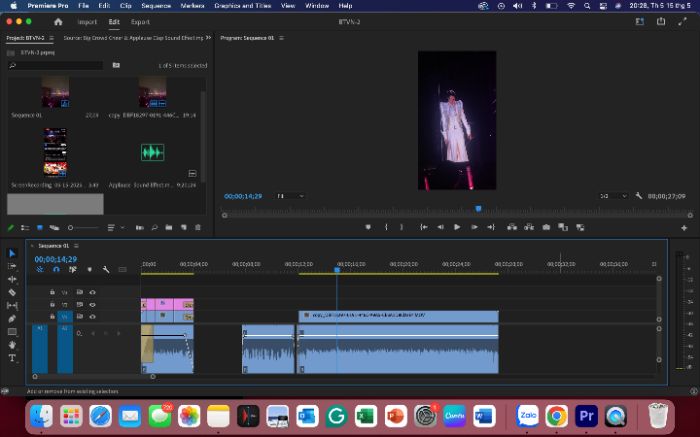
Task: Open Fit zoom level dropdown
Action: (290, 196)
